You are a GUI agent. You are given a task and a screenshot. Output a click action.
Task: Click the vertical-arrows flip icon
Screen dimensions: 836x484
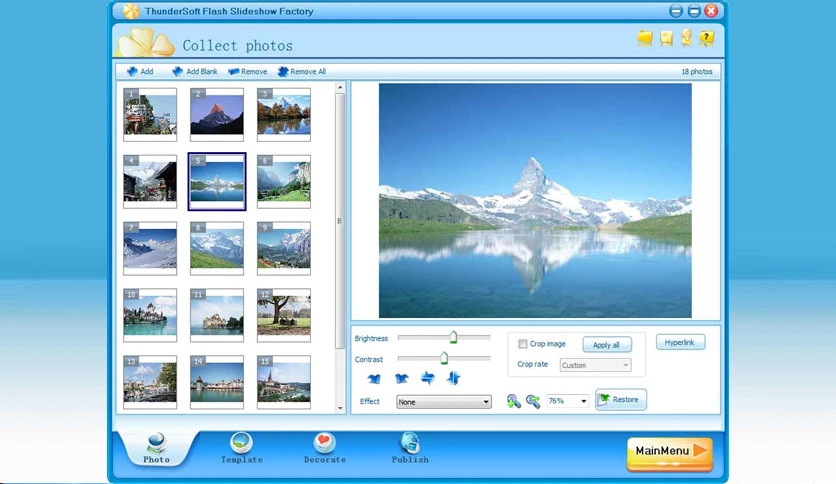point(454,378)
